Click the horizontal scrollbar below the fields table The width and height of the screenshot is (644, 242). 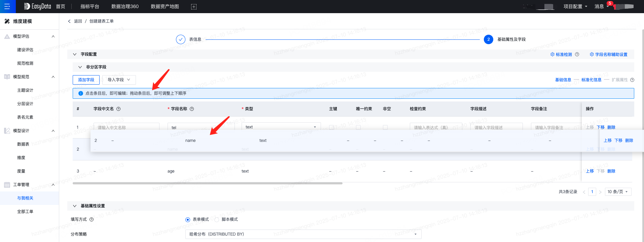207,183
